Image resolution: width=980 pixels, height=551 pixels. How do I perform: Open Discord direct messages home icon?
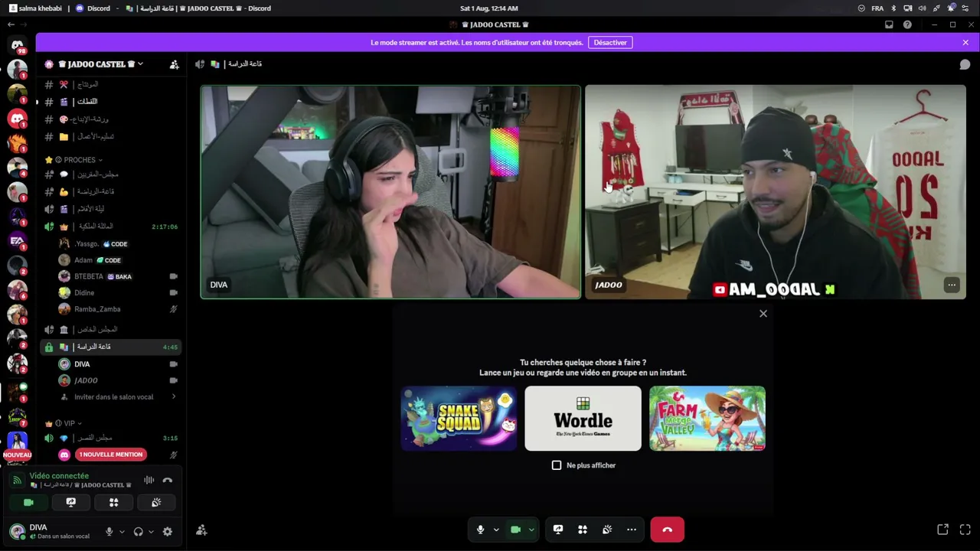tap(17, 46)
